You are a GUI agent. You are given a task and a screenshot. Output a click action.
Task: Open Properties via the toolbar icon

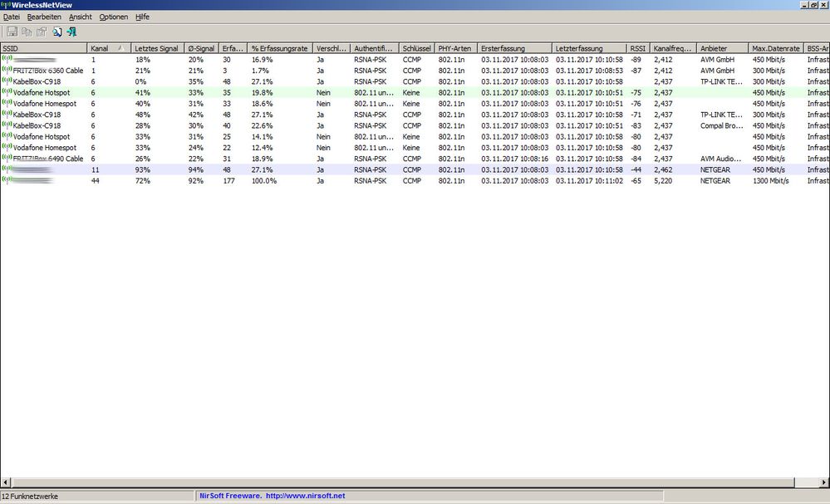40,32
